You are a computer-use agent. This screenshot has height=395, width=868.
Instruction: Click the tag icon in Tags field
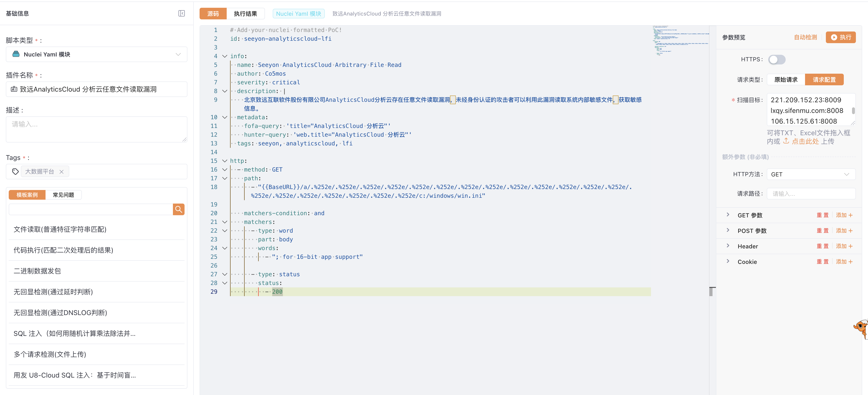tap(15, 172)
